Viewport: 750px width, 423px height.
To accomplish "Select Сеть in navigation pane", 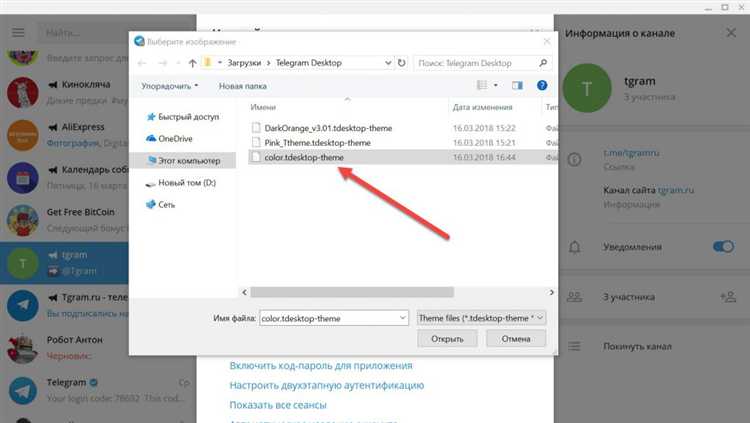I will (160, 204).
